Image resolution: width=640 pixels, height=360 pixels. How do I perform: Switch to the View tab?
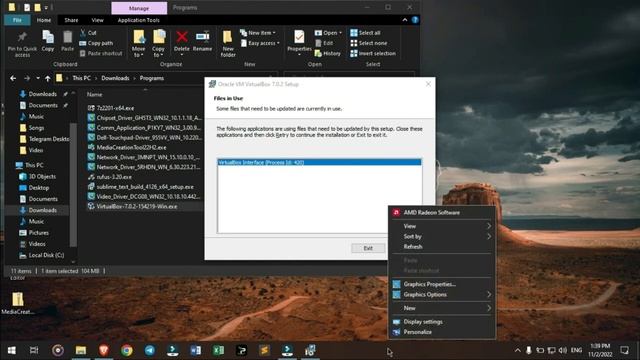[97, 20]
